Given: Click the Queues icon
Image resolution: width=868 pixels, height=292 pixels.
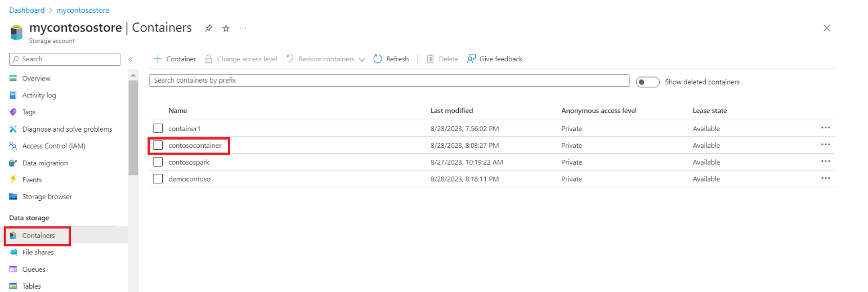Looking at the screenshot, I should (x=13, y=269).
